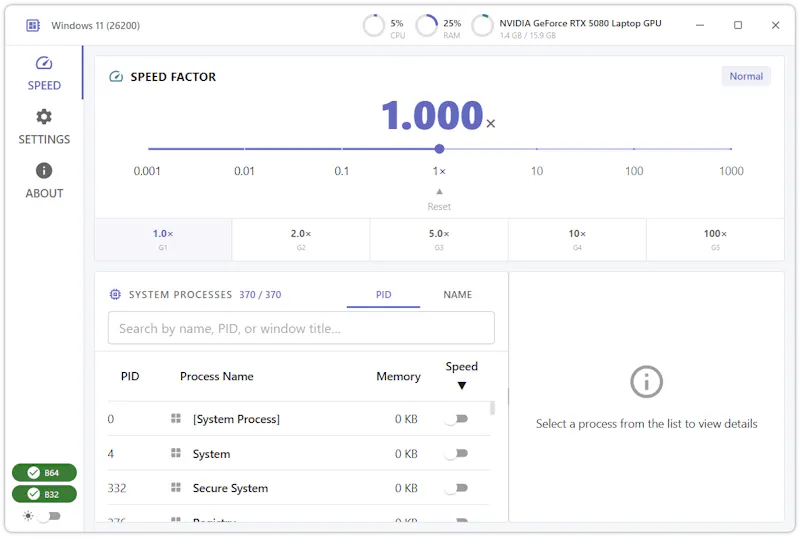Click the speedometer icon beside SPEED FACTOR

pyautogui.click(x=116, y=76)
